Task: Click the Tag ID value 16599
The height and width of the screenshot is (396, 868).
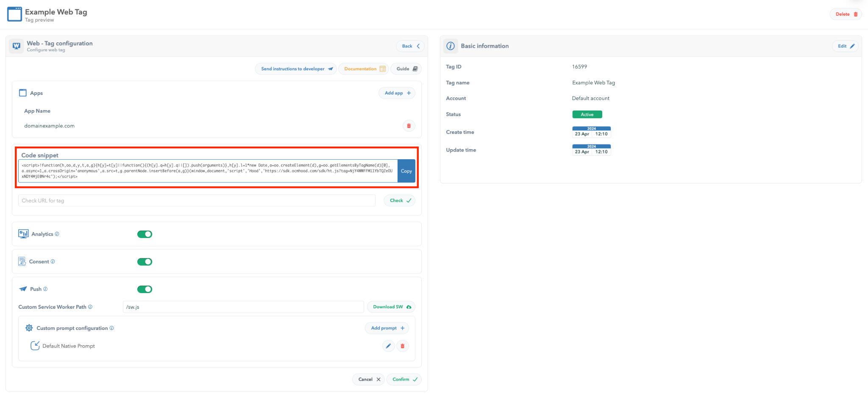Action: (x=579, y=66)
